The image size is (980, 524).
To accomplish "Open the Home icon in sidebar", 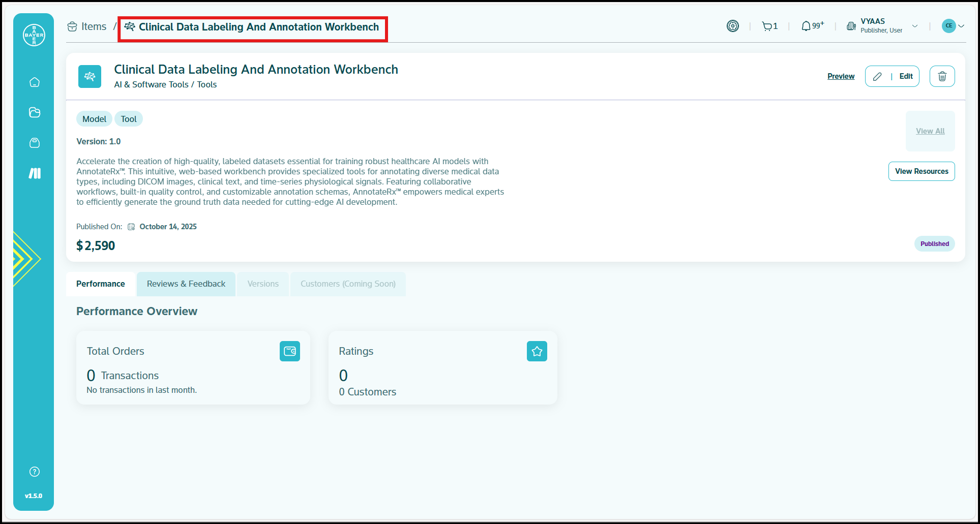I will [x=35, y=82].
